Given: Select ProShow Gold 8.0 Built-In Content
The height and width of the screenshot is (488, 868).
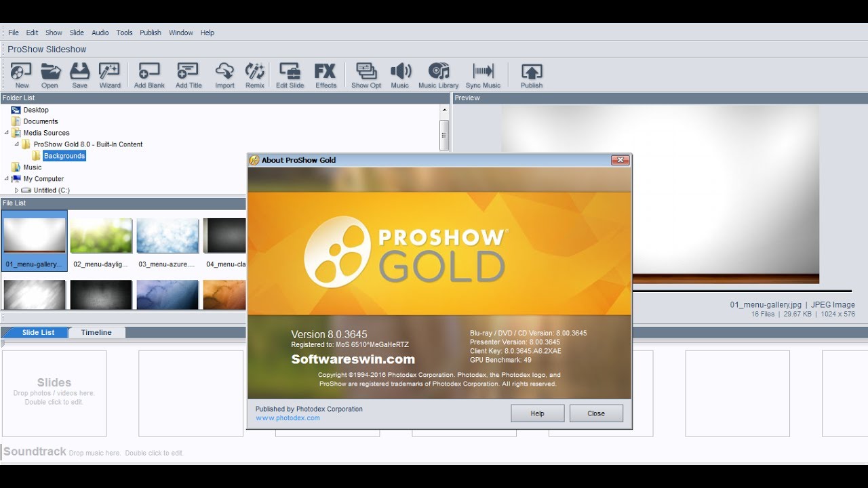Looking at the screenshot, I should (88, 144).
